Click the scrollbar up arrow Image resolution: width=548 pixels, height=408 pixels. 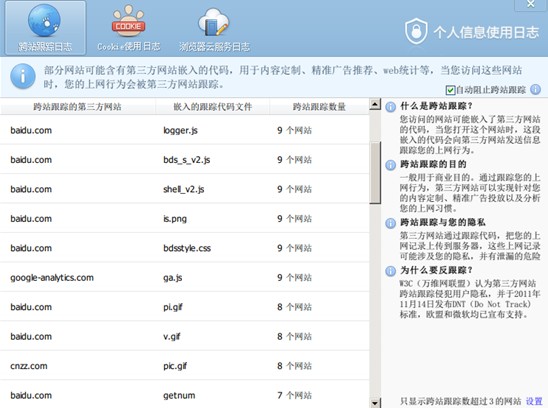click(x=375, y=104)
